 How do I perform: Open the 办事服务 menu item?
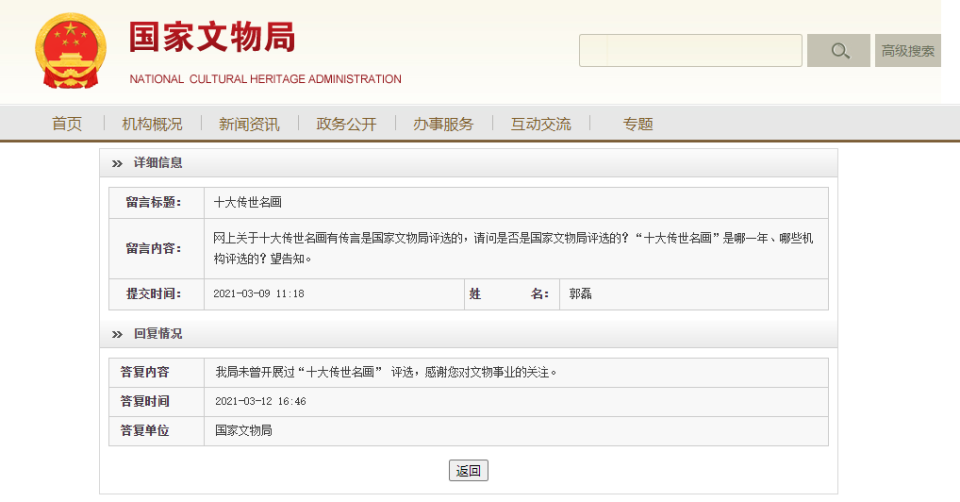443,124
